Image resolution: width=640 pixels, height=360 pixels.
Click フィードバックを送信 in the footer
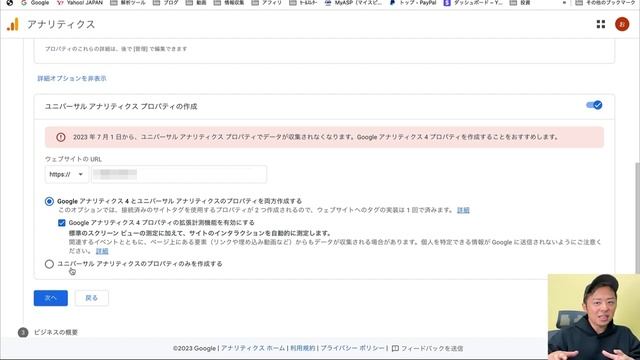(432, 348)
